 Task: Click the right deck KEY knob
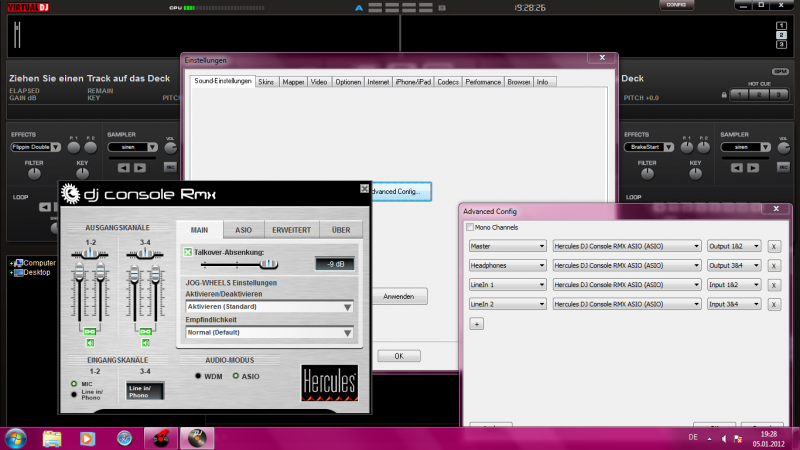(695, 174)
